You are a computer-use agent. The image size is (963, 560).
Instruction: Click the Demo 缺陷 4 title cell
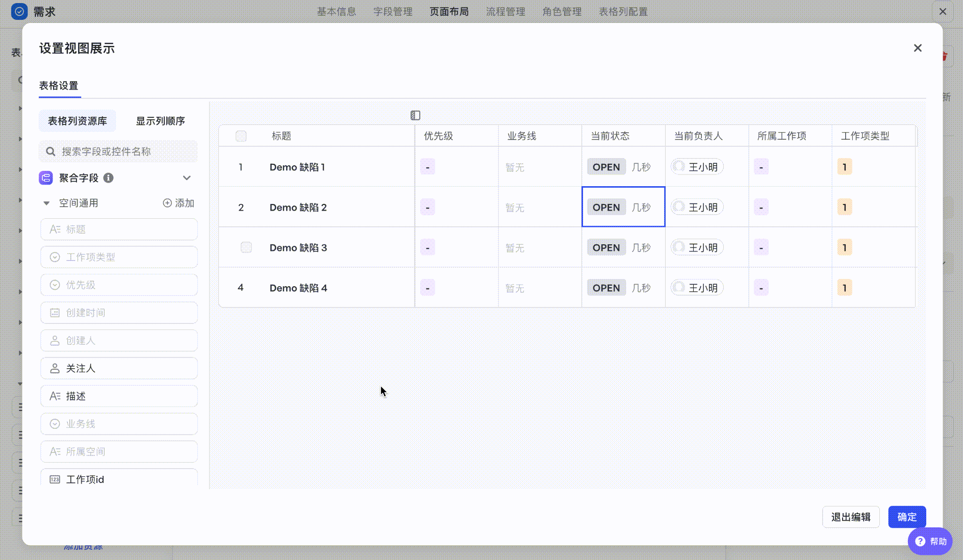(x=298, y=288)
